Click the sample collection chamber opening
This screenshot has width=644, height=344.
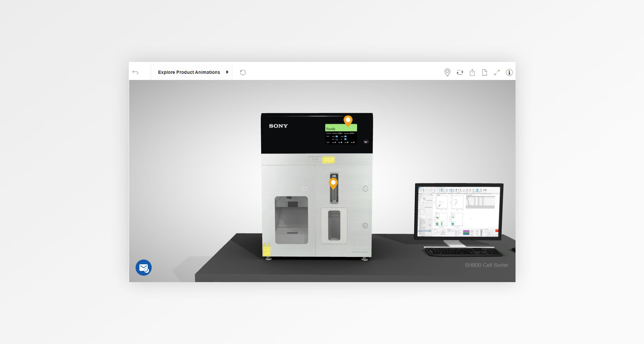pos(291,220)
